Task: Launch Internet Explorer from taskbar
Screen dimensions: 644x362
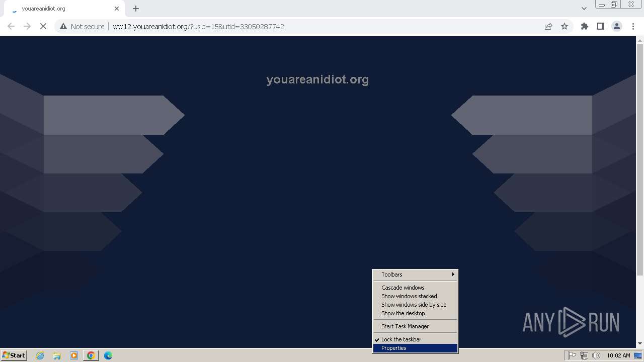Action: tap(40, 355)
